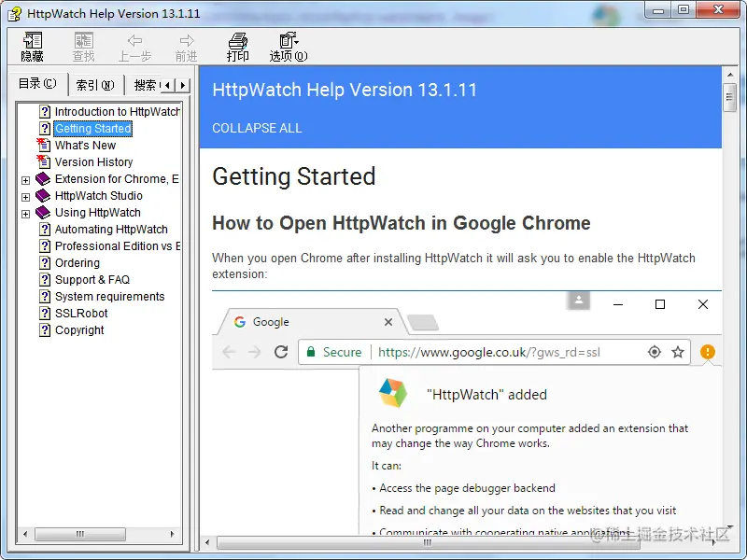The width and height of the screenshot is (747, 560).
Task: Click the HttpWatch Help title bar icon
Action: point(15,14)
